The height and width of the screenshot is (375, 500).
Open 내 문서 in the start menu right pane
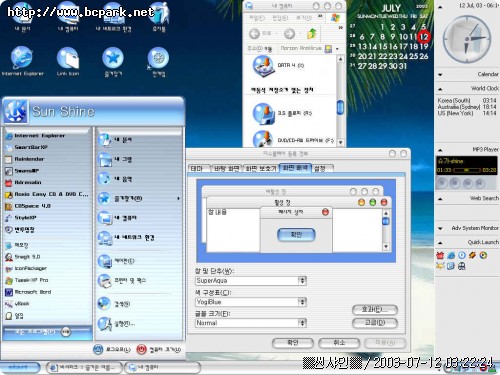[x=115, y=140]
